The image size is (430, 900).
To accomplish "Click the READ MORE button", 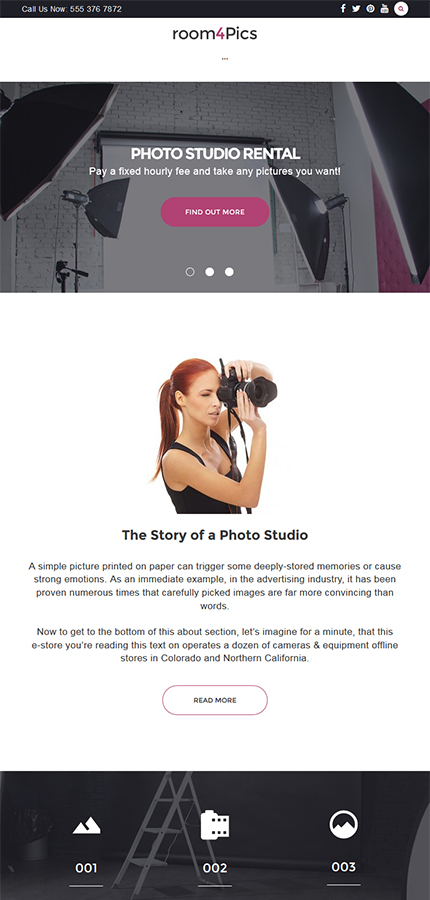I will pyautogui.click(x=215, y=700).
